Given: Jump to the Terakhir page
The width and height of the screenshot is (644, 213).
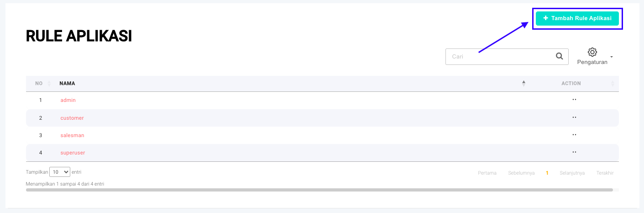Looking at the screenshot, I should click(605, 173).
